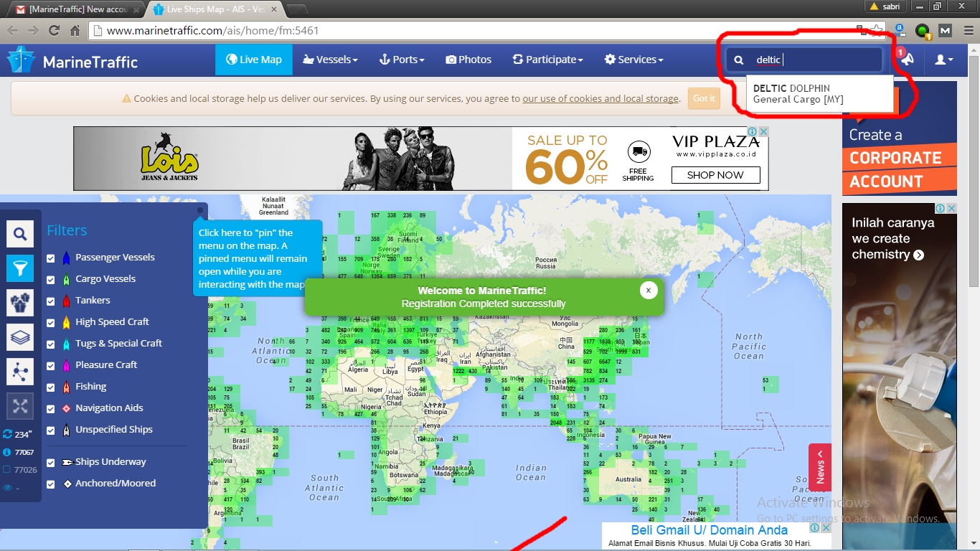Disable the Fishing filter checkbox
The width and height of the screenshot is (980, 551).
(x=51, y=387)
